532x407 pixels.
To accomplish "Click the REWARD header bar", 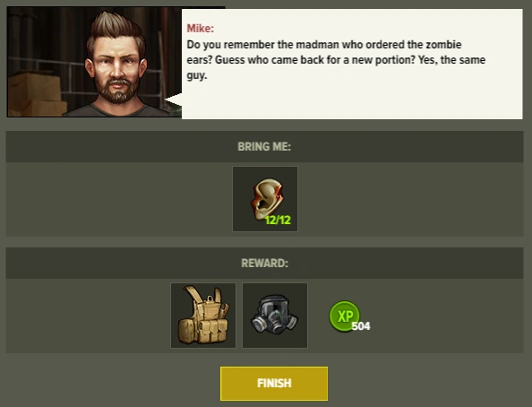I will (264, 263).
